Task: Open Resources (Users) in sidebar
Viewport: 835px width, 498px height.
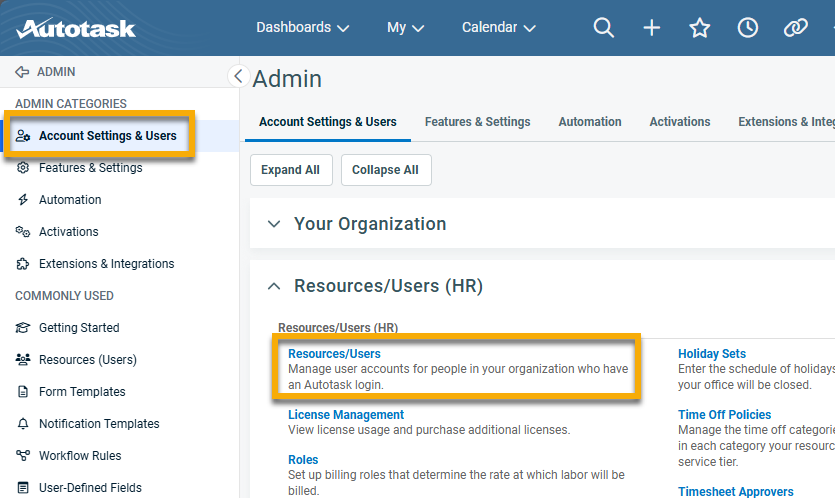Action: pyautogui.click(x=88, y=360)
